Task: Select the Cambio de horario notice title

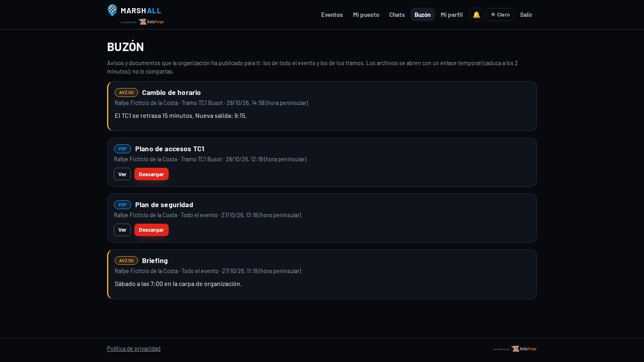Action: (x=171, y=93)
